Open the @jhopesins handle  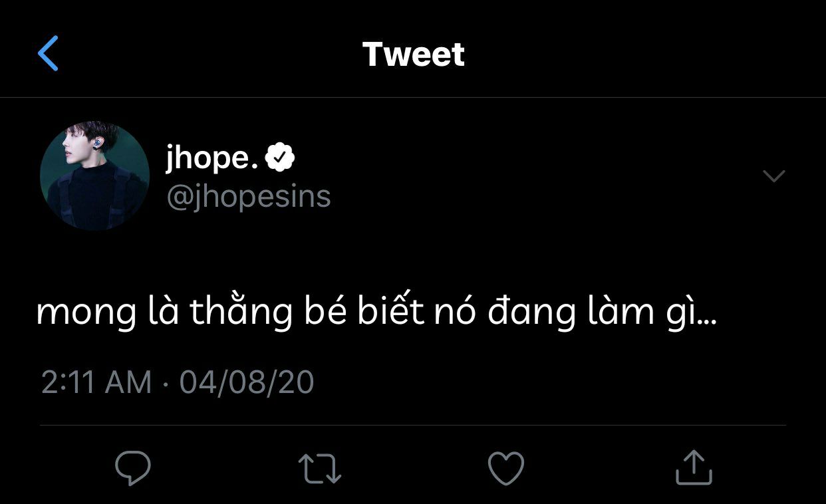pyautogui.click(x=248, y=197)
